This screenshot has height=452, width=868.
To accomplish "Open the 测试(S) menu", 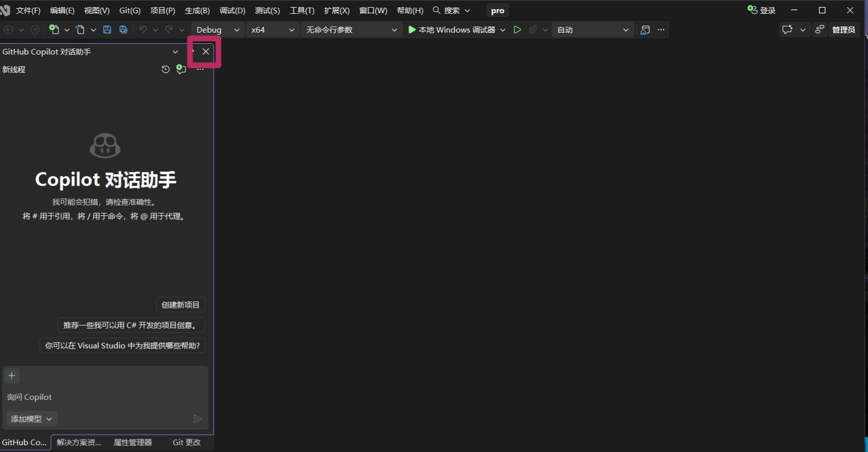I will point(268,11).
